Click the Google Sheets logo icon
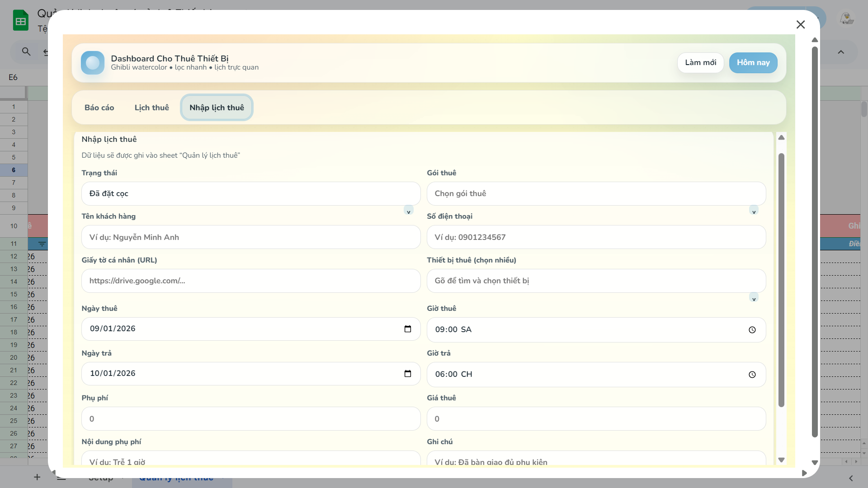868x488 pixels. click(x=20, y=21)
